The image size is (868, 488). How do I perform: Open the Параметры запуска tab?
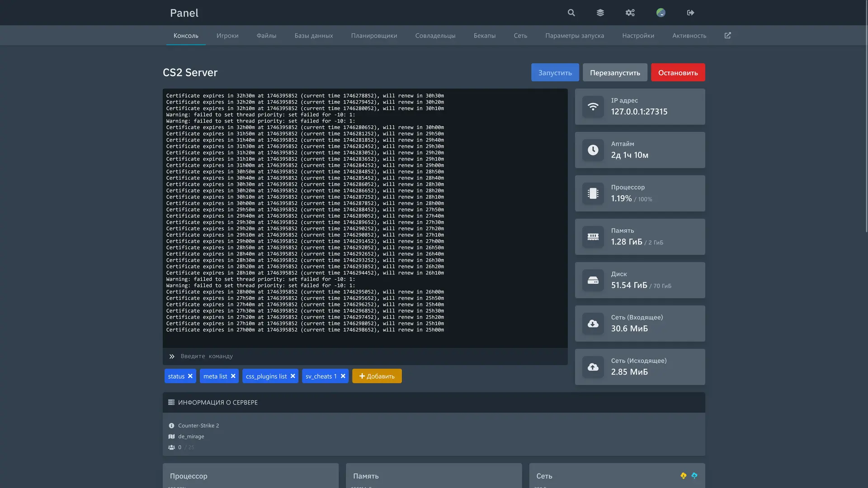coord(575,35)
